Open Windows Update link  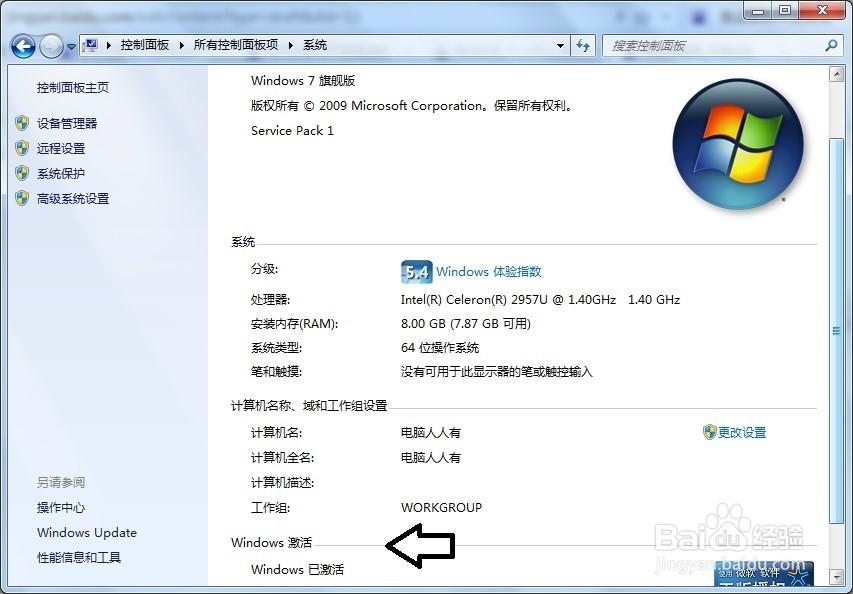pyautogui.click(x=87, y=533)
